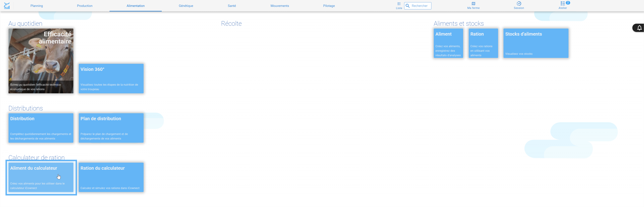Screen dimensions: 644x207
Task: Open Ma ferme map icon
Action: [x=473, y=4]
